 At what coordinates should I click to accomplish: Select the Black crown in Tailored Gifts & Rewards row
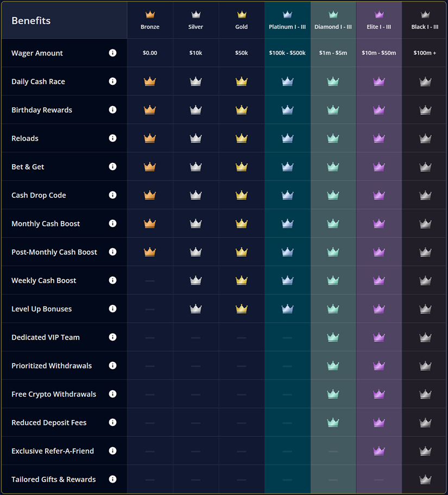click(x=425, y=479)
